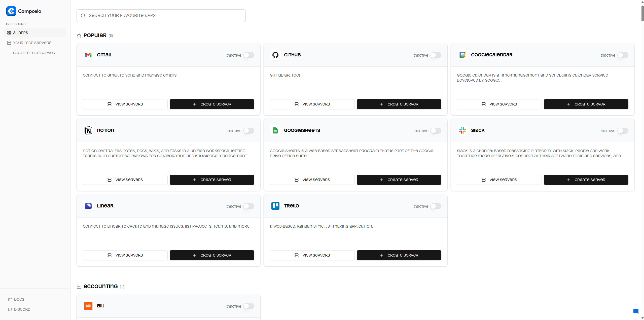The width and height of the screenshot is (644, 320).
Task: Click the vertical page scrollbar
Action: 642,13
